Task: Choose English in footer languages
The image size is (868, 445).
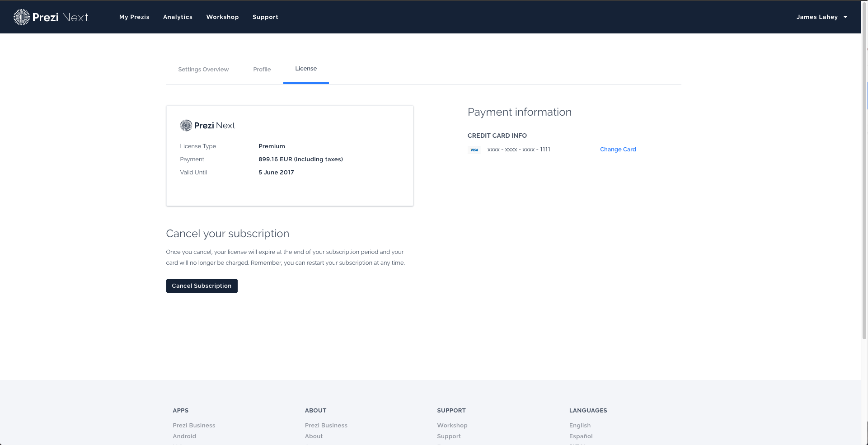Action: [x=580, y=426]
